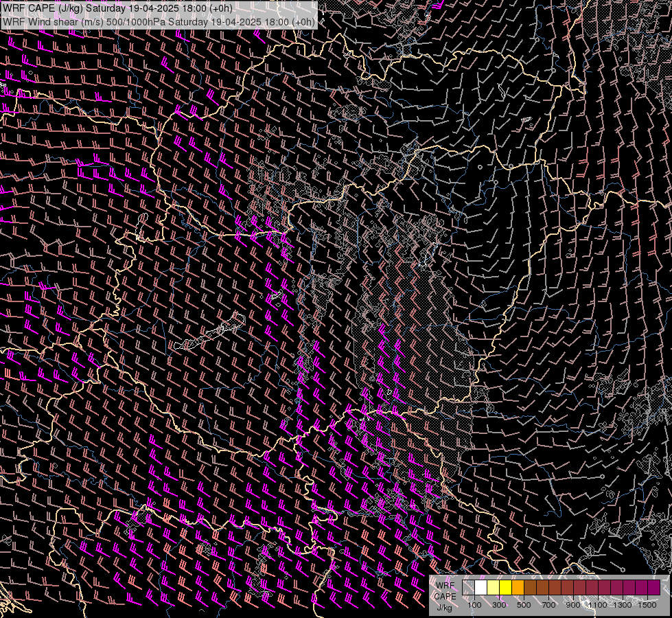Click the '100' legend value label

point(474,605)
